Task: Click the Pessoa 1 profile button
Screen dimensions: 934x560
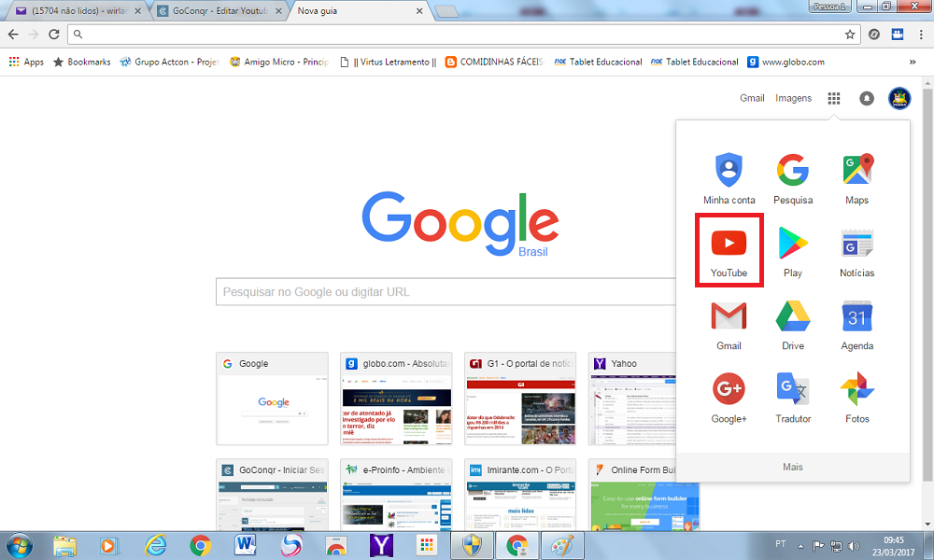Action: pos(829,7)
